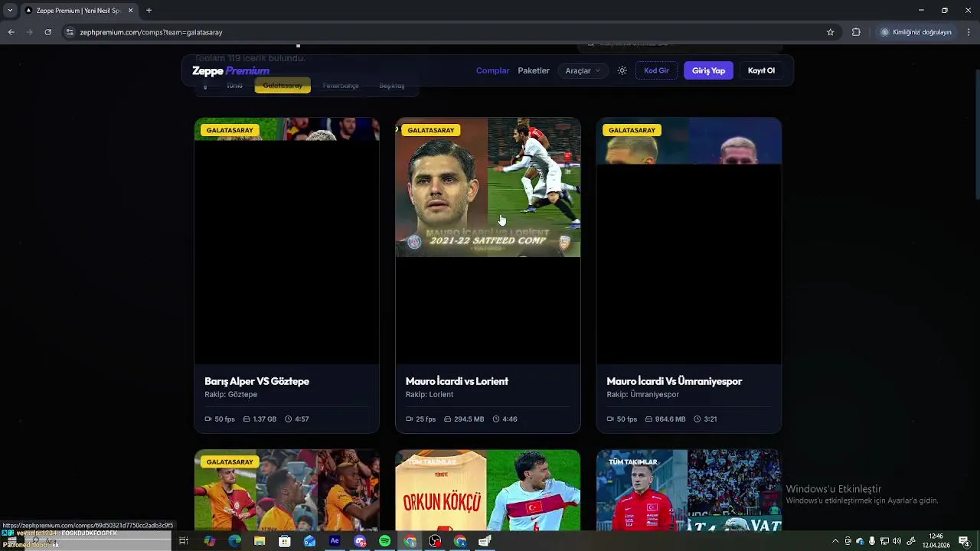Click "Rakip: Lorient" text

tap(430, 395)
